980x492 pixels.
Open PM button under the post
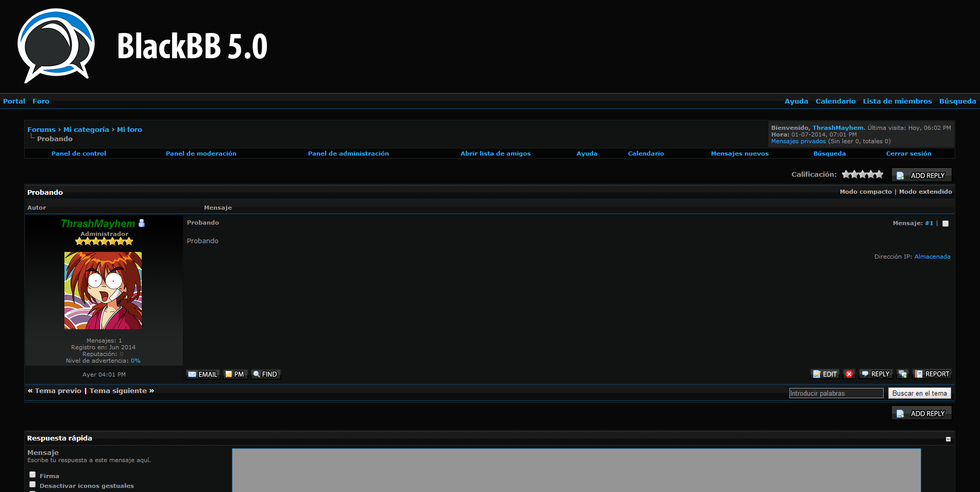pos(235,375)
